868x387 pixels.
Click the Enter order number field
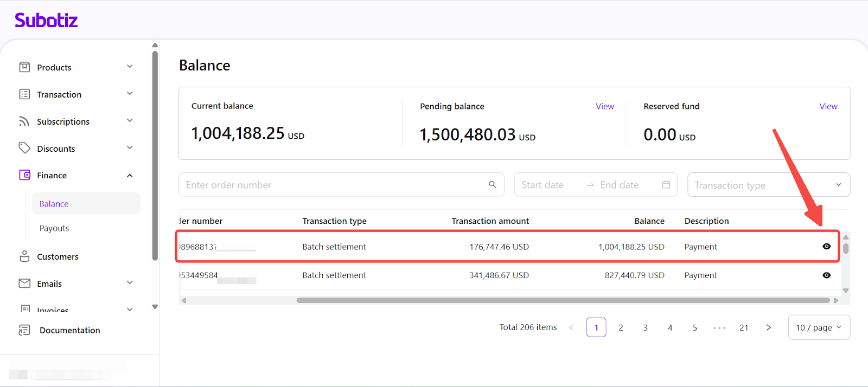[x=334, y=185]
